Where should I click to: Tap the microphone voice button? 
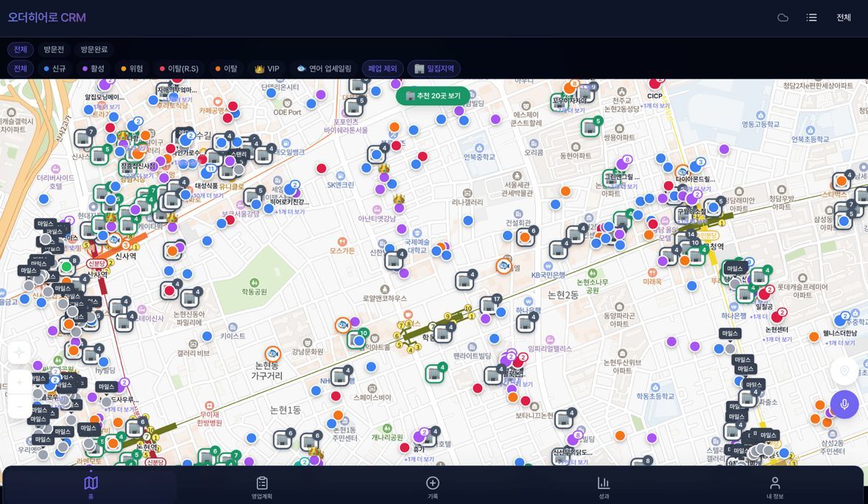coord(844,404)
